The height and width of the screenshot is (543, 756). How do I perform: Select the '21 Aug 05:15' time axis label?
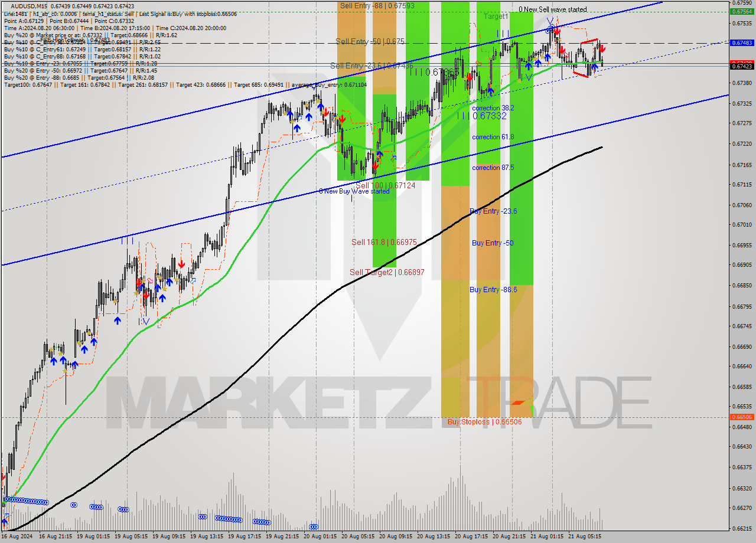click(584, 537)
